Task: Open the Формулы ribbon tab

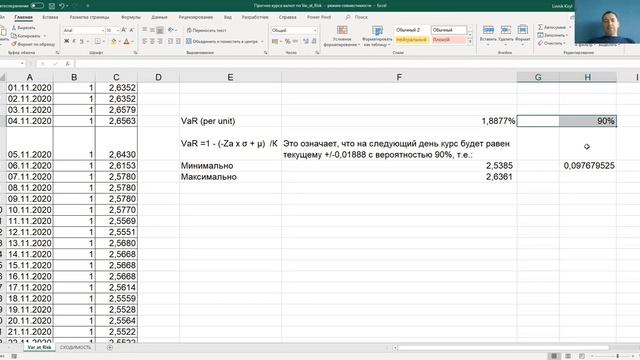Action: point(131,17)
